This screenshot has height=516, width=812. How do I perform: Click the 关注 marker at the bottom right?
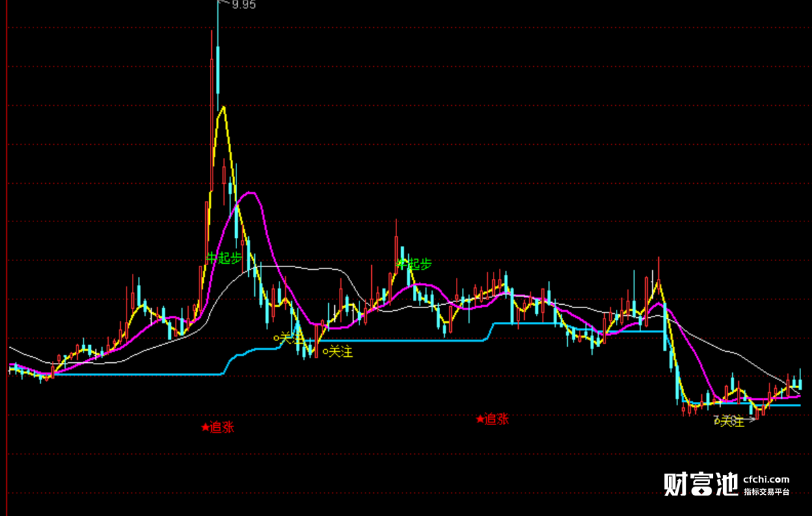pos(729,421)
